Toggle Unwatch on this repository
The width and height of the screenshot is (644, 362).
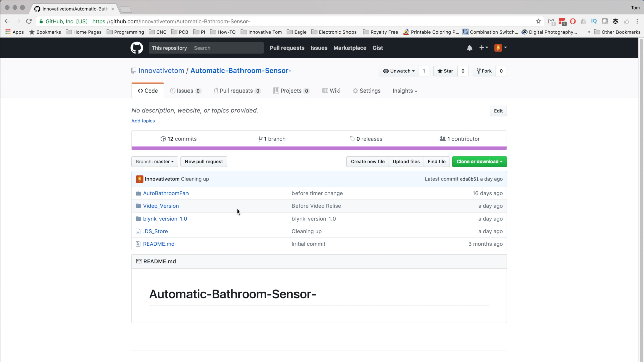pos(398,71)
